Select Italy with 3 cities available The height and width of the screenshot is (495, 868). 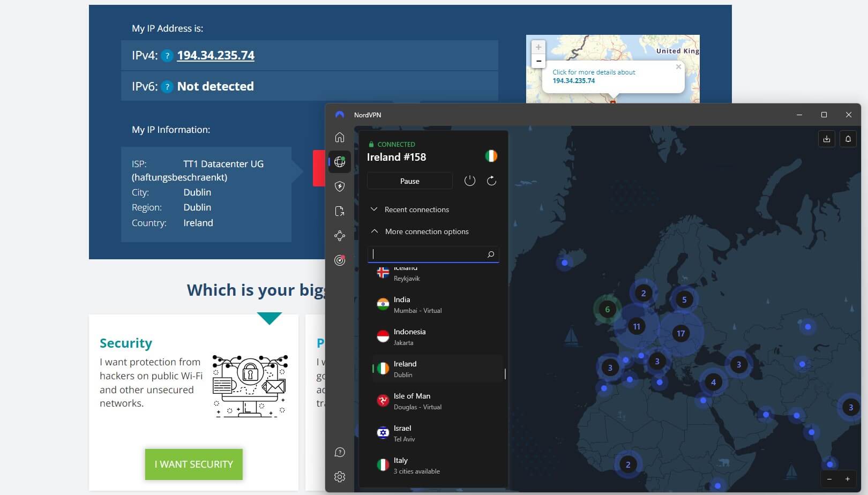(x=437, y=466)
